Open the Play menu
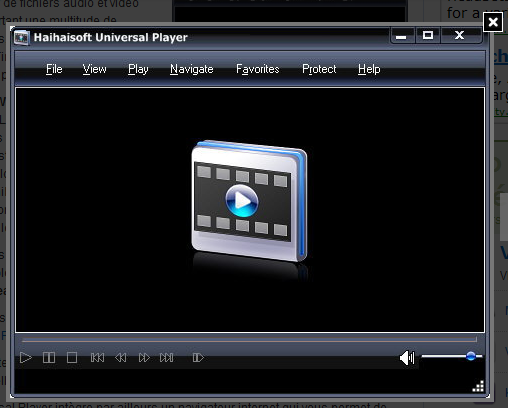 [138, 69]
